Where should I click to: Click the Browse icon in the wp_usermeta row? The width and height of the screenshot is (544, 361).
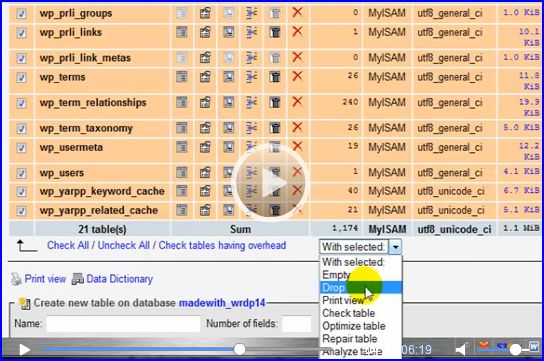click(182, 147)
